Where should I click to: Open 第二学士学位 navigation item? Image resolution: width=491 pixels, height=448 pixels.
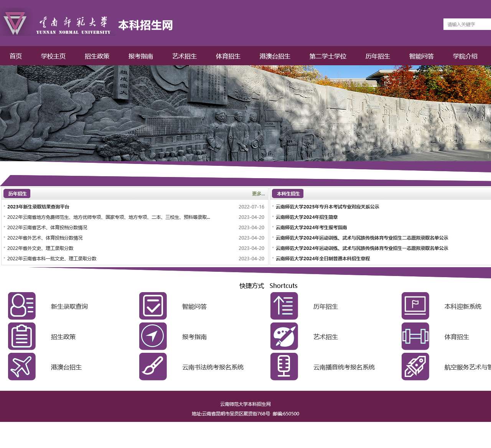point(328,56)
